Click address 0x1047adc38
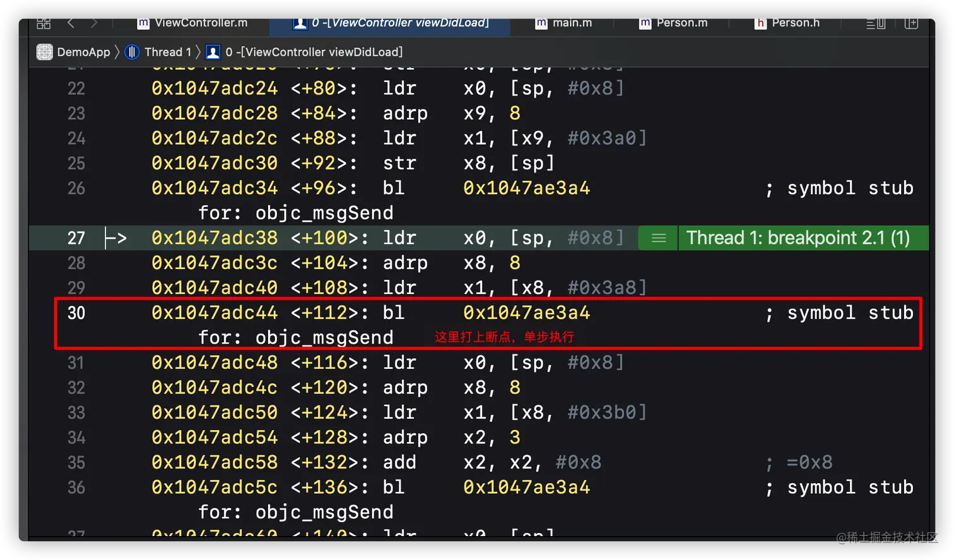This screenshot has width=954, height=560. click(215, 238)
